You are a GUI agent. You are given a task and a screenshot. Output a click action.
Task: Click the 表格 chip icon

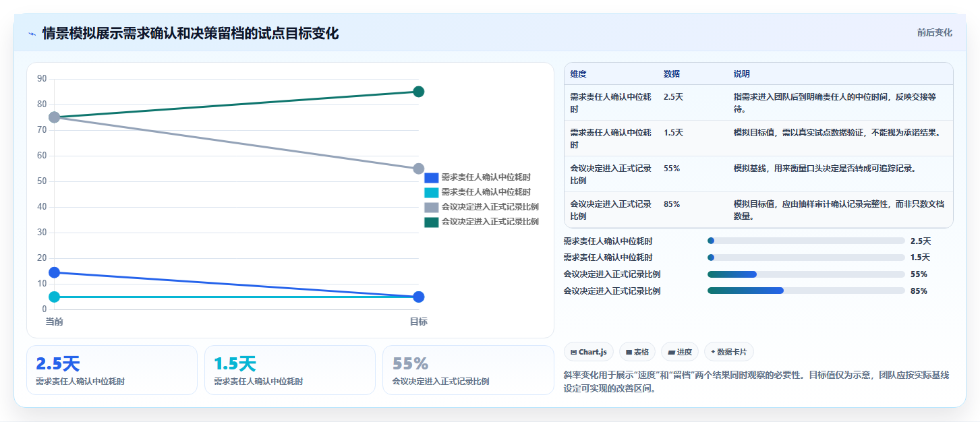pyautogui.click(x=629, y=352)
